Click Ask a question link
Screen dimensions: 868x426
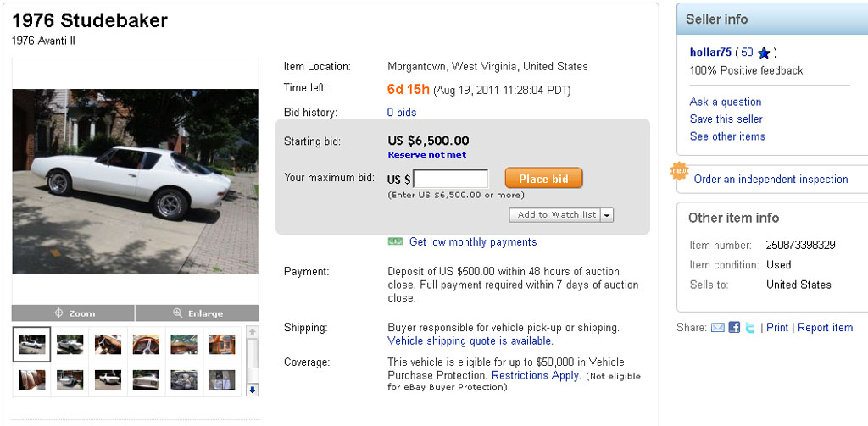click(726, 102)
